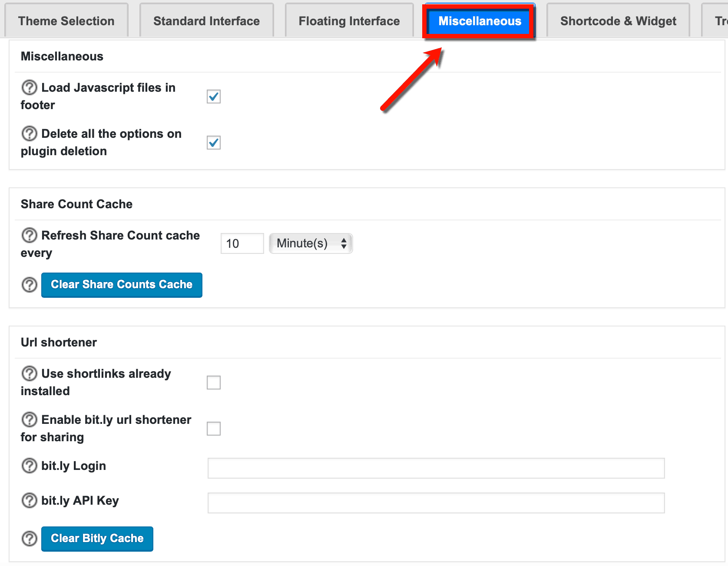Uncheck Delete all options on plugin deletion
Screen dimensions: 728x566
[x=214, y=143]
